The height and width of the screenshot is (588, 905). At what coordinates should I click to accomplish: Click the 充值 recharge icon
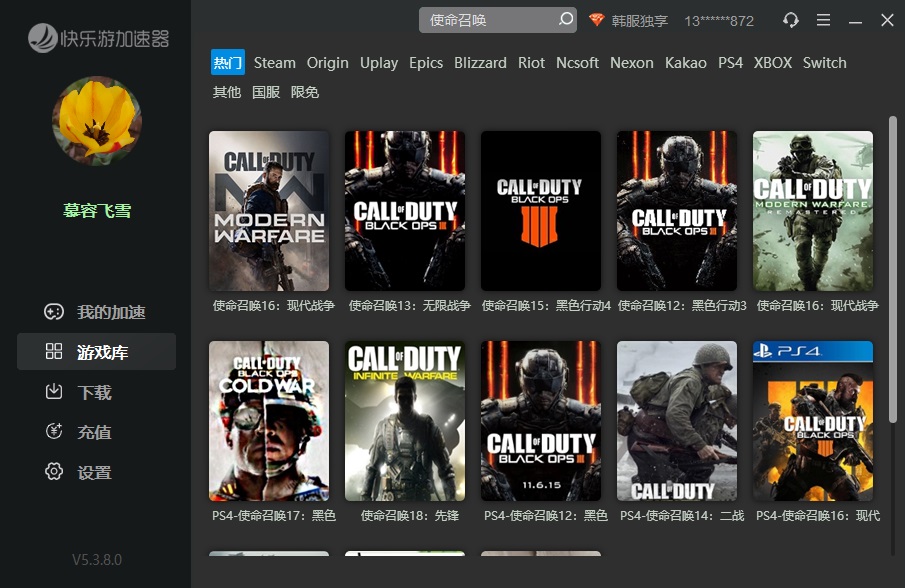coord(54,432)
